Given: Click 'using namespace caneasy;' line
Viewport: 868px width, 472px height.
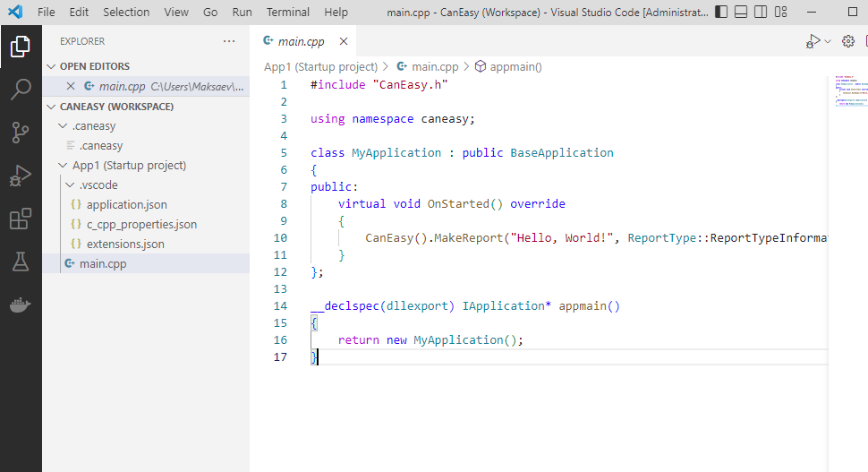Looking at the screenshot, I should (x=393, y=119).
